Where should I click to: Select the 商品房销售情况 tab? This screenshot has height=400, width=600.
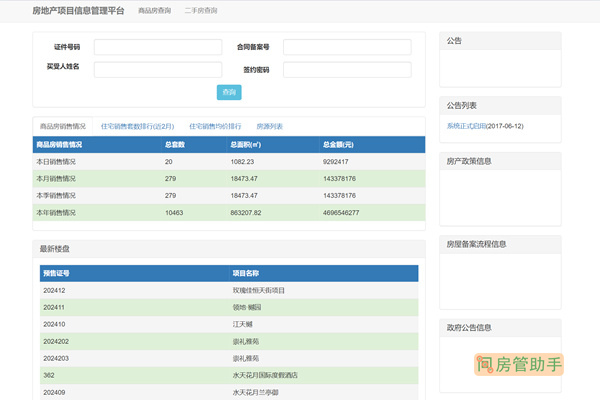coord(63,126)
